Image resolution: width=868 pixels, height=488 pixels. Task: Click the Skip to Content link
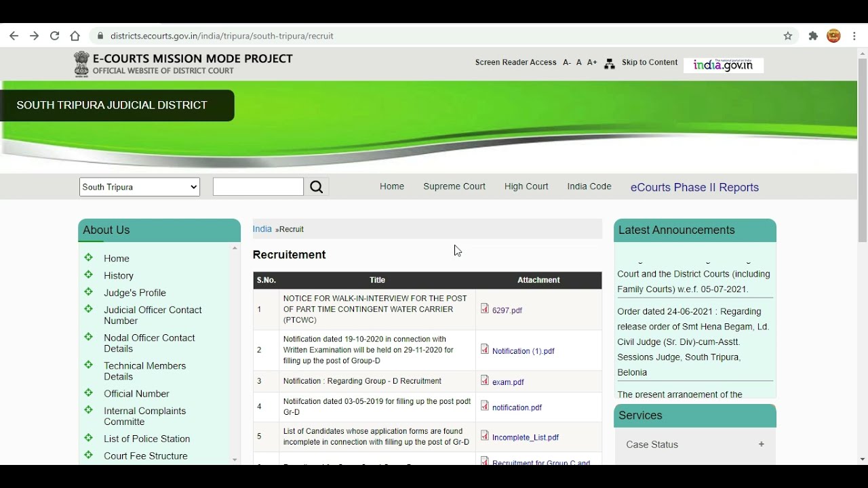pos(650,62)
